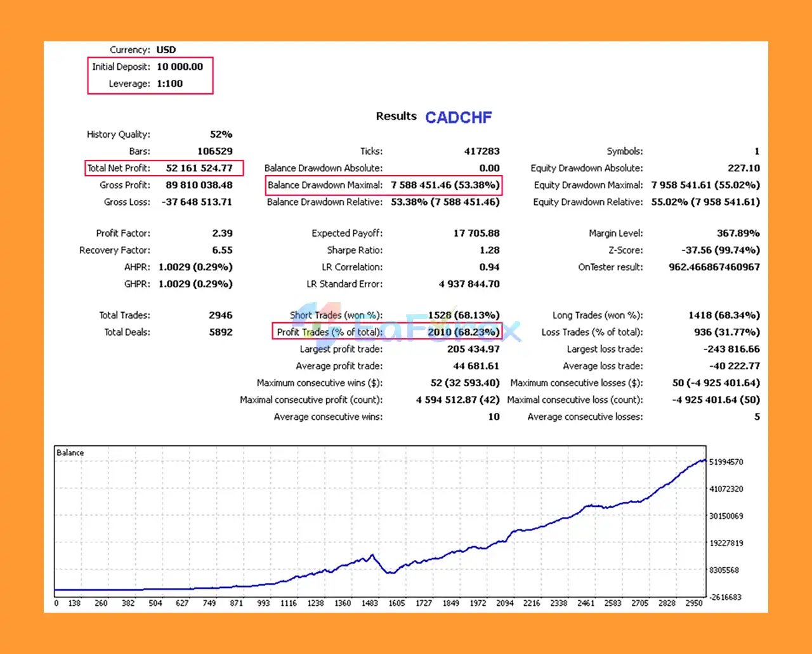
Task: Click the Balance label on the chart
Action: (x=70, y=453)
